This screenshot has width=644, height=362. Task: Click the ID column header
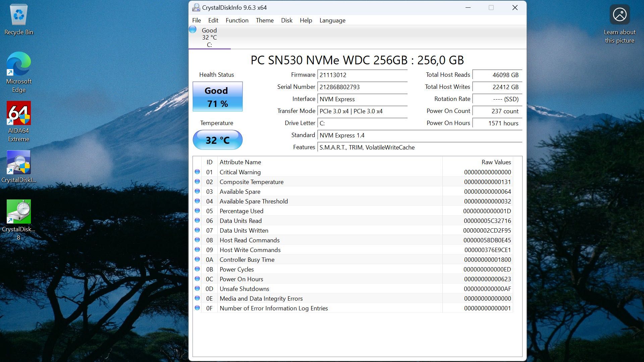point(209,162)
